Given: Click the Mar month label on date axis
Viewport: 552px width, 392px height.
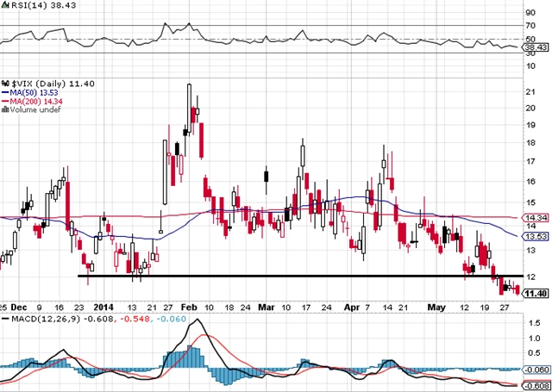Looking at the screenshot, I should click(267, 308).
